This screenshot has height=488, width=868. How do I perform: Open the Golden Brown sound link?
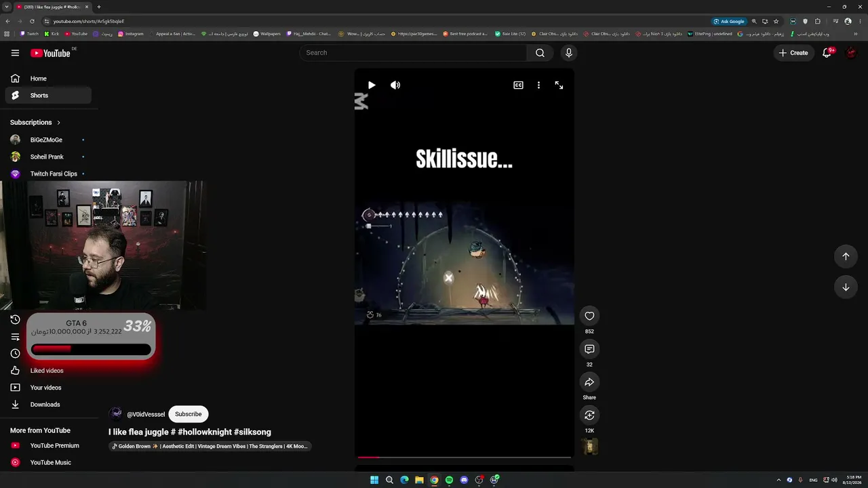point(210,447)
